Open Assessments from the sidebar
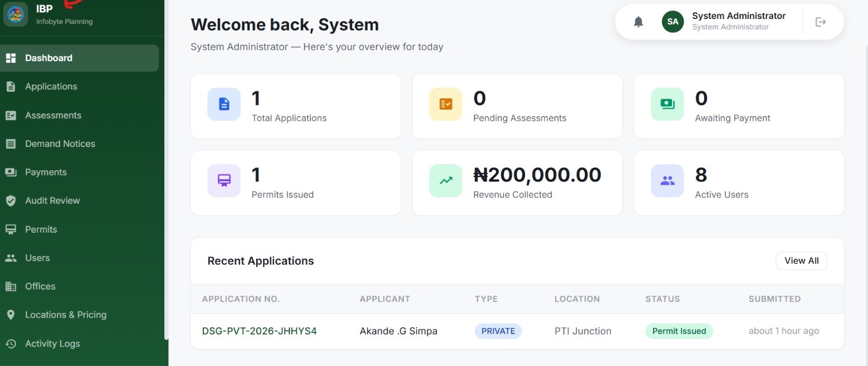Image resolution: width=868 pixels, height=366 pixels. (53, 115)
